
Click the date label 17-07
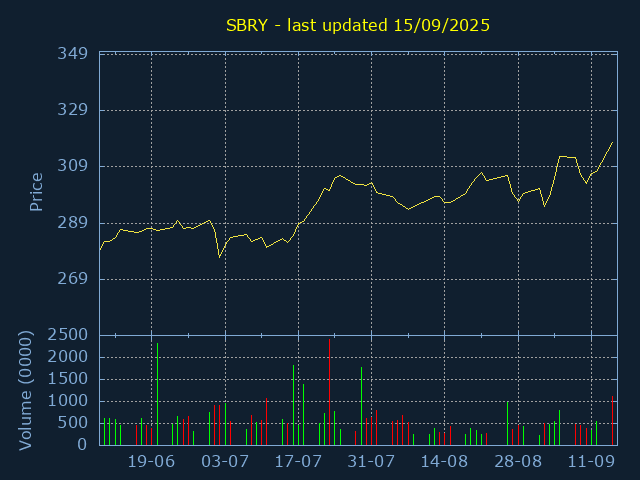point(298,462)
